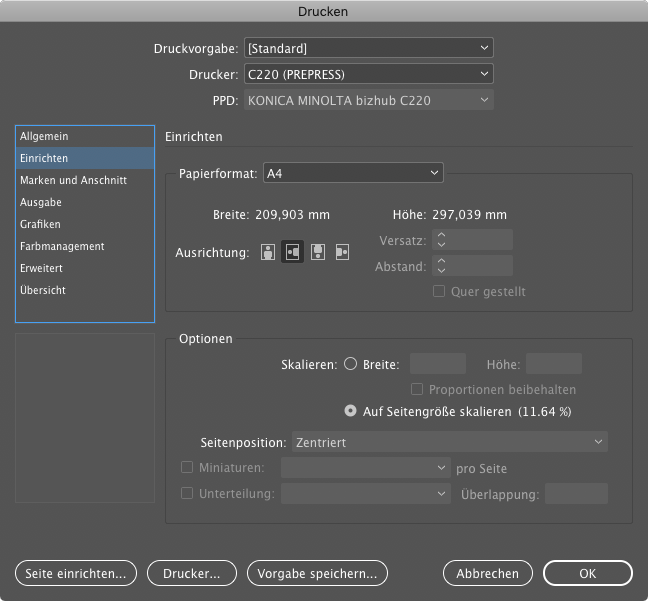Click the Drucker... button
Image resolution: width=648 pixels, height=601 pixels.
pos(192,573)
